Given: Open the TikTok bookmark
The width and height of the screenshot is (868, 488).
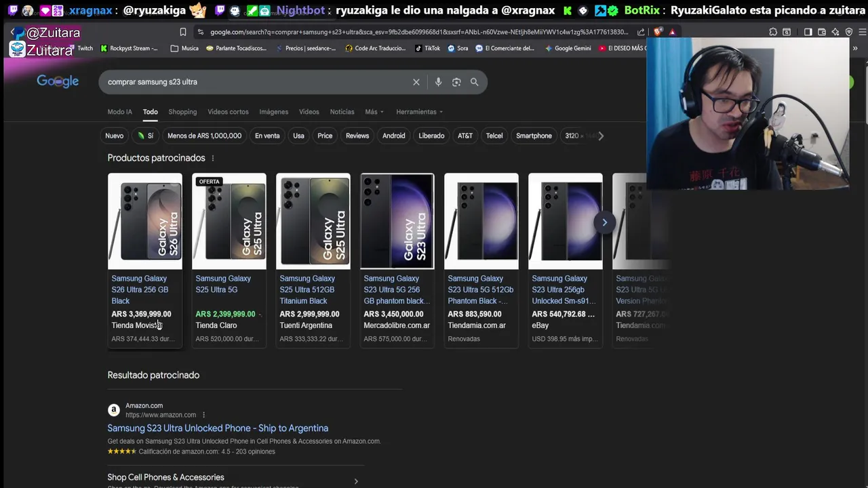Looking at the screenshot, I should tap(427, 48).
